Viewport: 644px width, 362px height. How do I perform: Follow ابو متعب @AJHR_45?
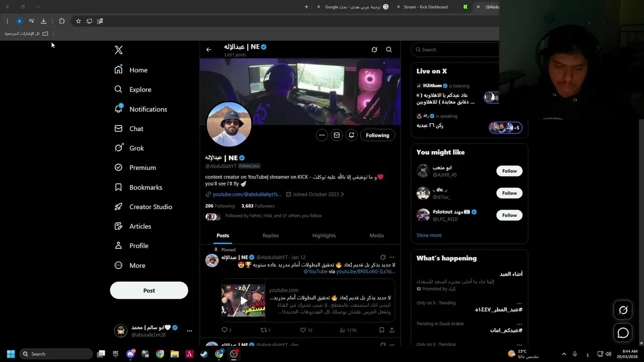click(x=509, y=171)
